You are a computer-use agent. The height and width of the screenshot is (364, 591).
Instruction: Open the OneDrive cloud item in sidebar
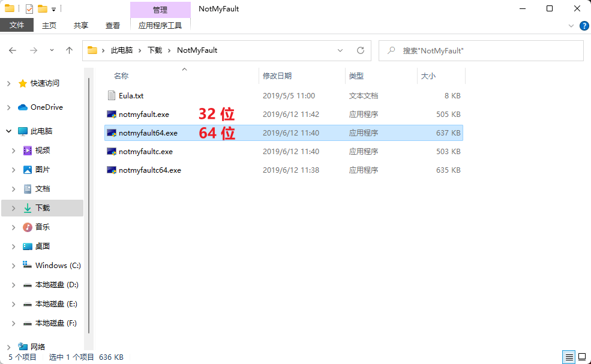(46, 107)
